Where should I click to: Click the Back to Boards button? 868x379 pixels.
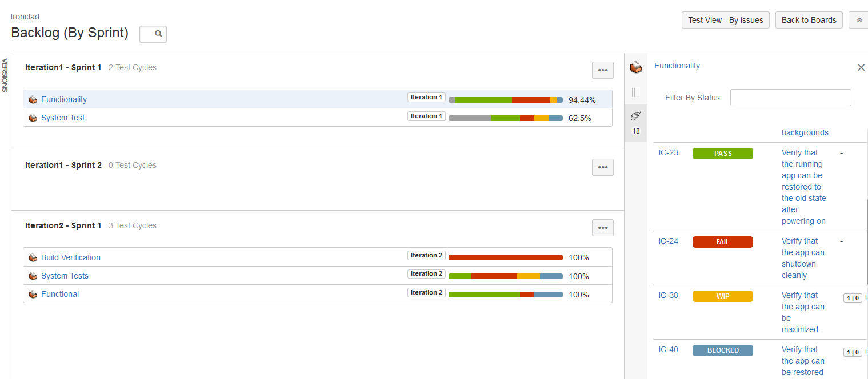tap(809, 19)
